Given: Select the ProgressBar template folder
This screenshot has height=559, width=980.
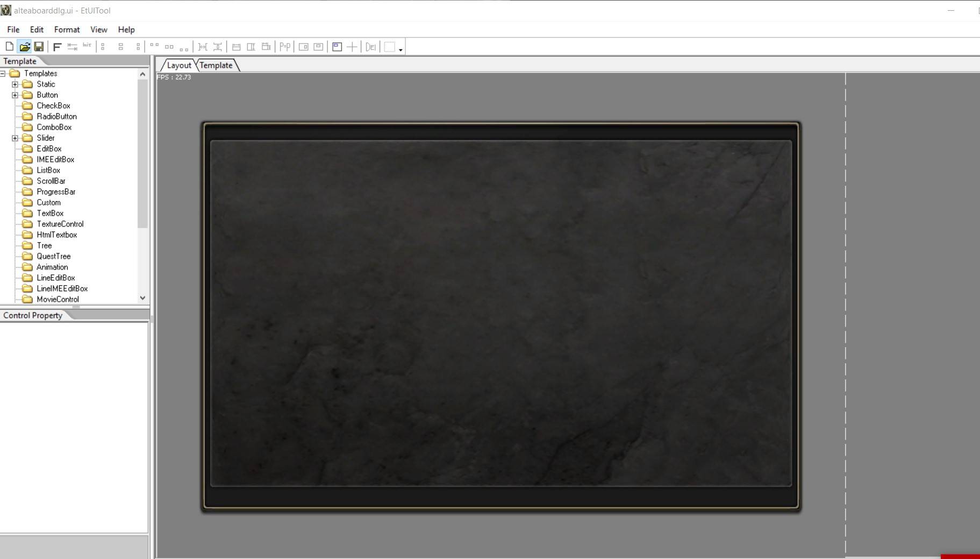Looking at the screenshot, I should click(x=56, y=192).
